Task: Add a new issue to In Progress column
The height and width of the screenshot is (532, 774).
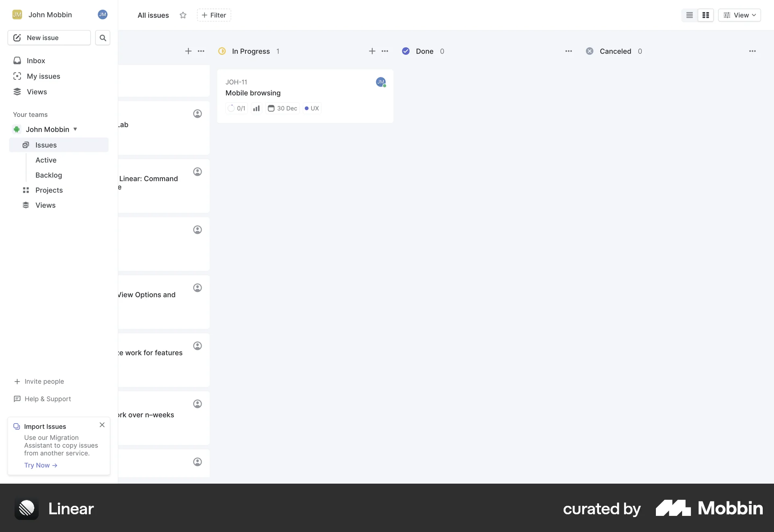Action: click(372, 51)
